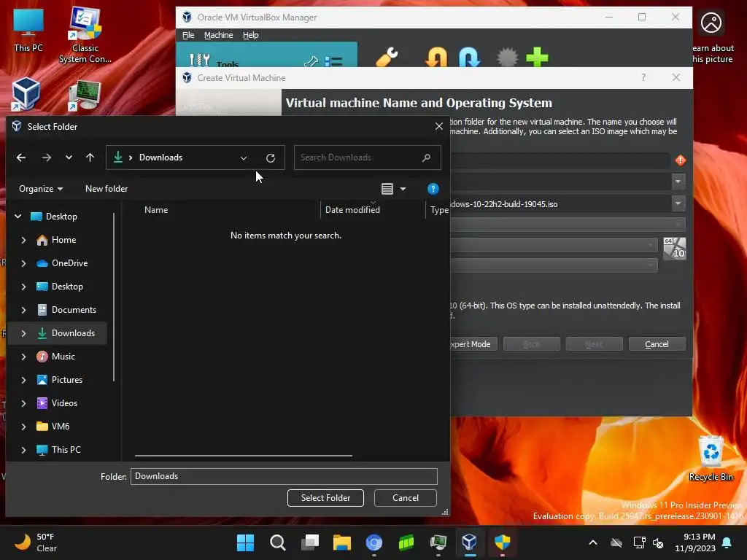Viewport: 747px width, 560px height.
Task: Open the Machine menu in VirtualBox Manager
Action: (x=219, y=35)
